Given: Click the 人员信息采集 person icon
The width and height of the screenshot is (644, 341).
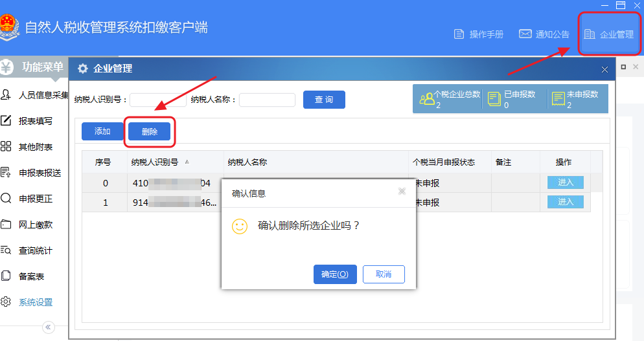Looking at the screenshot, I should click(x=6, y=94).
